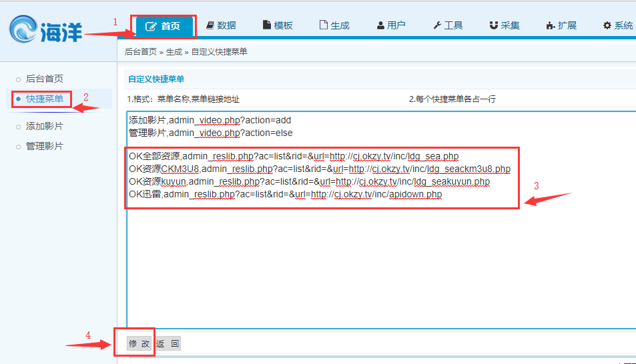Select the 工具 menu
636x364 pixels.
pos(448,25)
